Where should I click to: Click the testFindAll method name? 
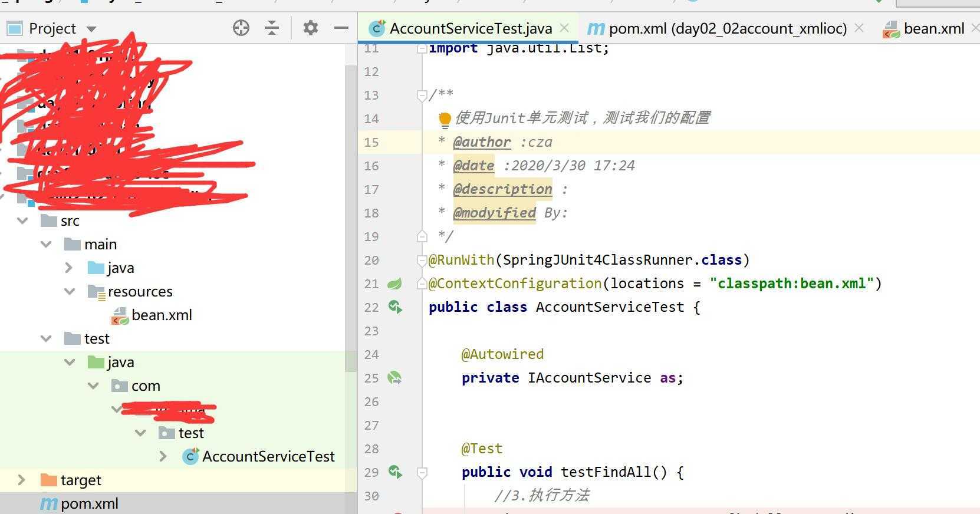606,472
